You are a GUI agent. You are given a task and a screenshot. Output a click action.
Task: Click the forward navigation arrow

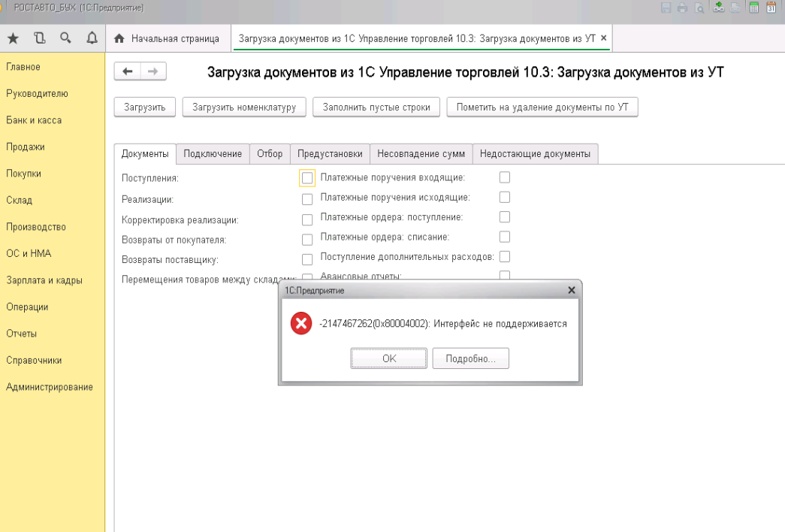pyautogui.click(x=152, y=71)
